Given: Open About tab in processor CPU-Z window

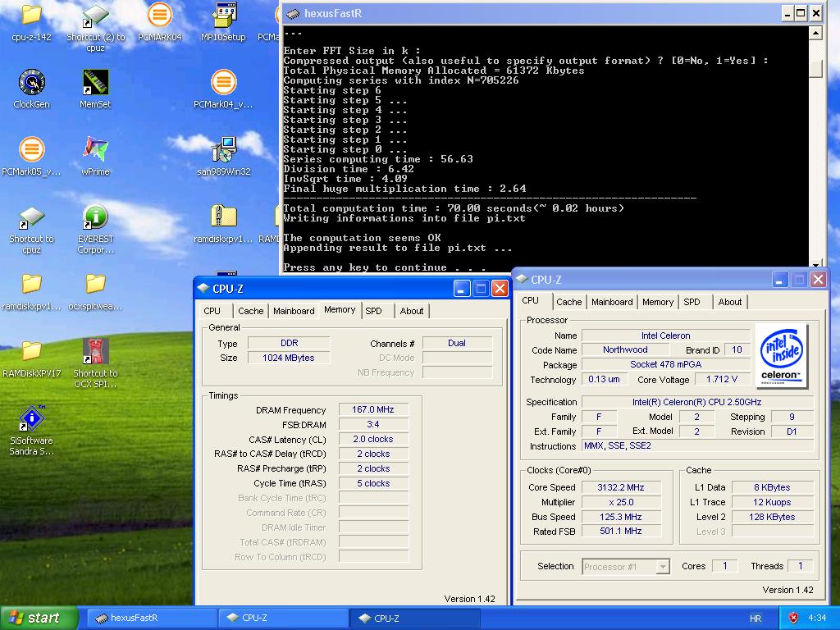Looking at the screenshot, I should (729, 302).
